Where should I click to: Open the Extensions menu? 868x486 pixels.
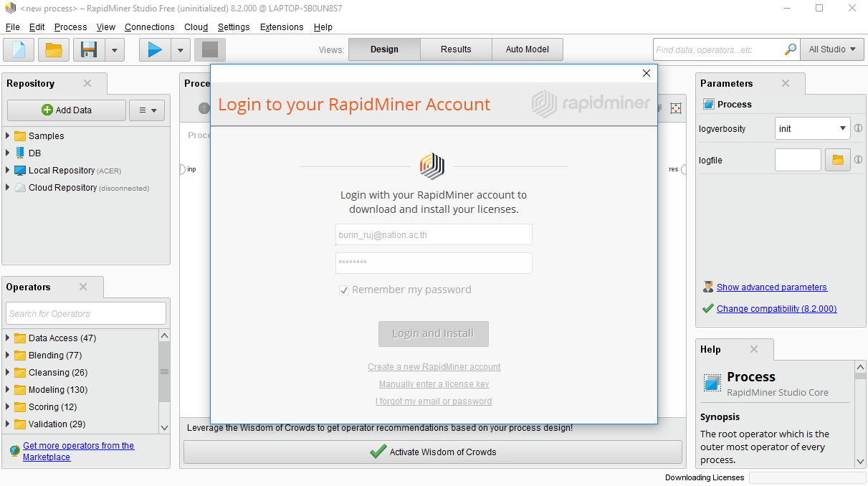(281, 27)
